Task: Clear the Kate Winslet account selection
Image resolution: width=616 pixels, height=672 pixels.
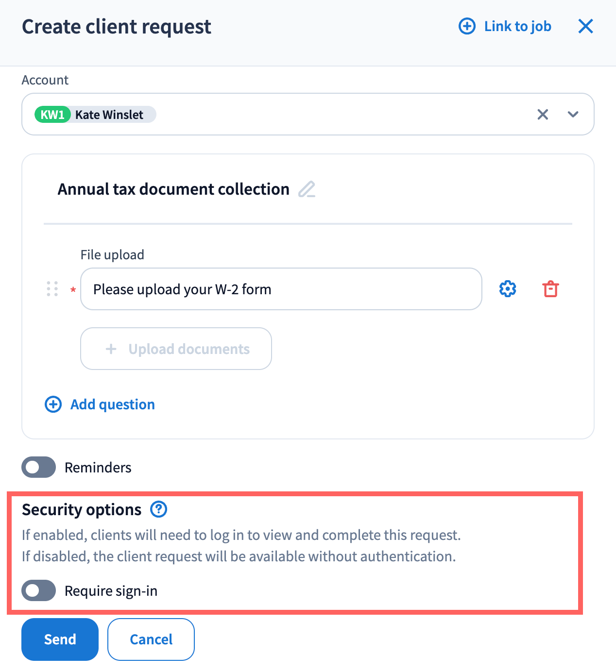Action: click(x=543, y=115)
